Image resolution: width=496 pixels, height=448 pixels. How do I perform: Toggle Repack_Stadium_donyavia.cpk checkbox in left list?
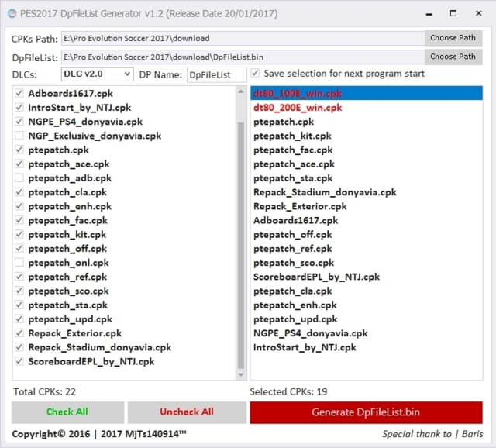19,347
